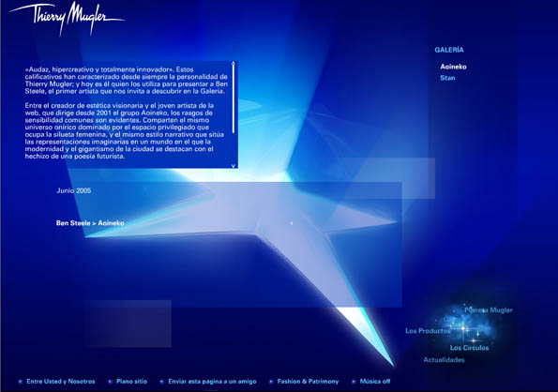Click the Junio 2005 date label
558x392 pixels.
click(x=74, y=190)
